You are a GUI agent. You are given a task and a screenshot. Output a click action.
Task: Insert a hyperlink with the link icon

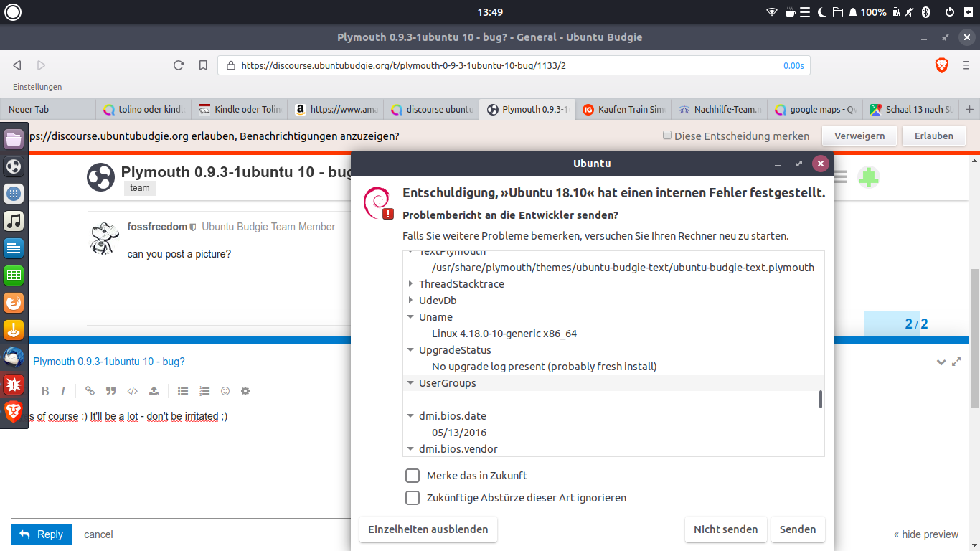(x=90, y=391)
